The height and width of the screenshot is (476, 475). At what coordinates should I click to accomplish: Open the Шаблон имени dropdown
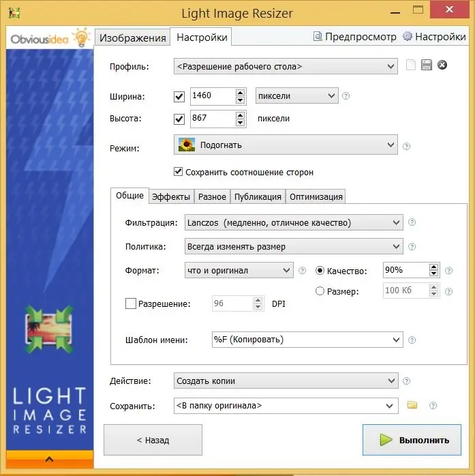(x=307, y=340)
